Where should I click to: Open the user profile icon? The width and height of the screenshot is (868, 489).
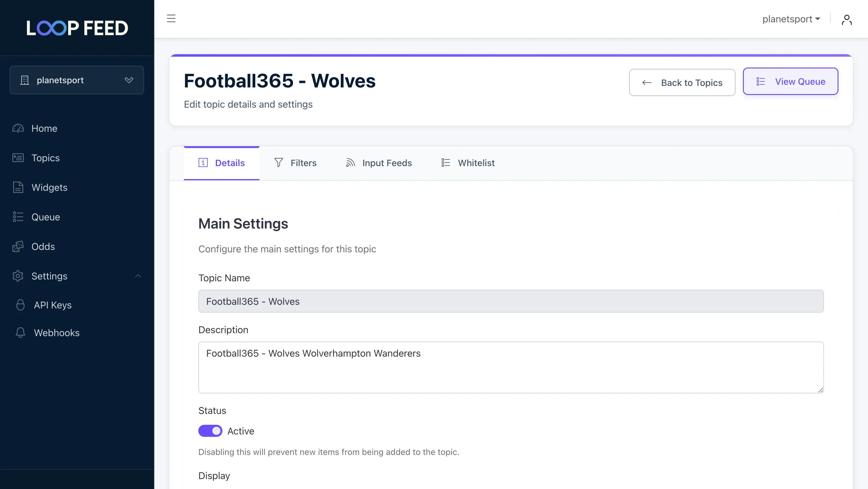(x=846, y=20)
